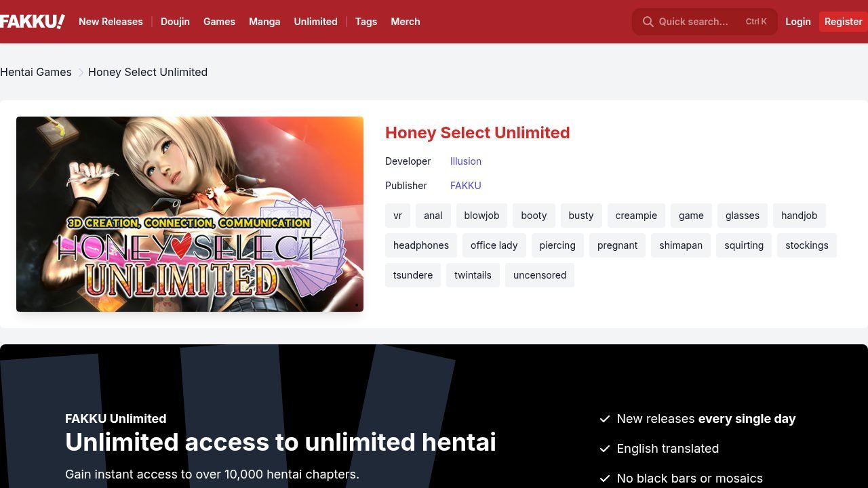
Task: Open the FAKKU publisher link
Action: (466, 186)
